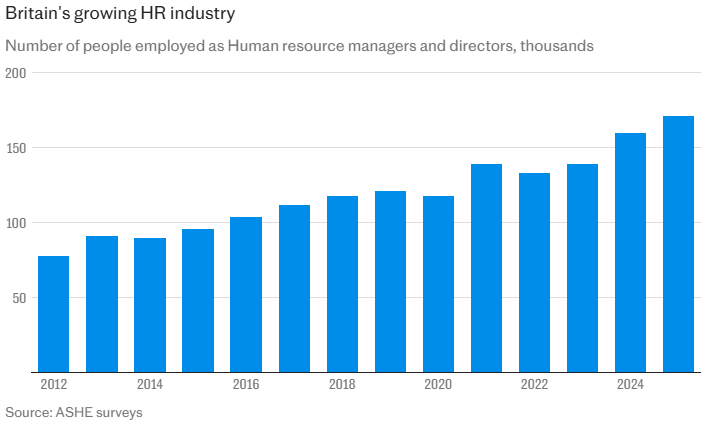Image resolution: width=709 pixels, height=426 pixels.
Task: Click the chart title 'Britain's growing HR industry'
Action: click(121, 15)
